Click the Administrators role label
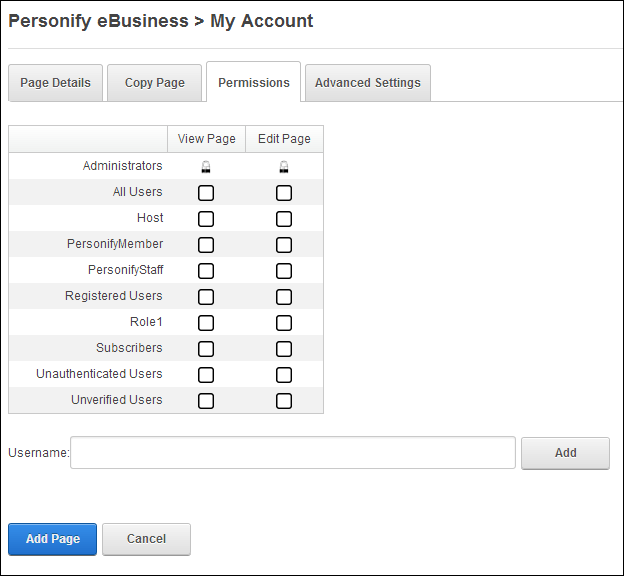The height and width of the screenshot is (576, 624). [123, 166]
